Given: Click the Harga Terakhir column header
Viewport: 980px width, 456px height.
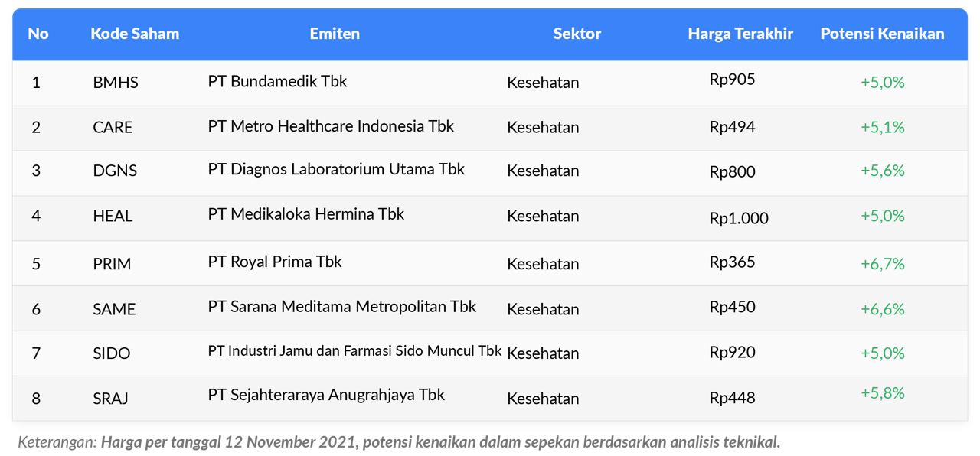Looking at the screenshot, I should pyautogui.click(x=740, y=34).
